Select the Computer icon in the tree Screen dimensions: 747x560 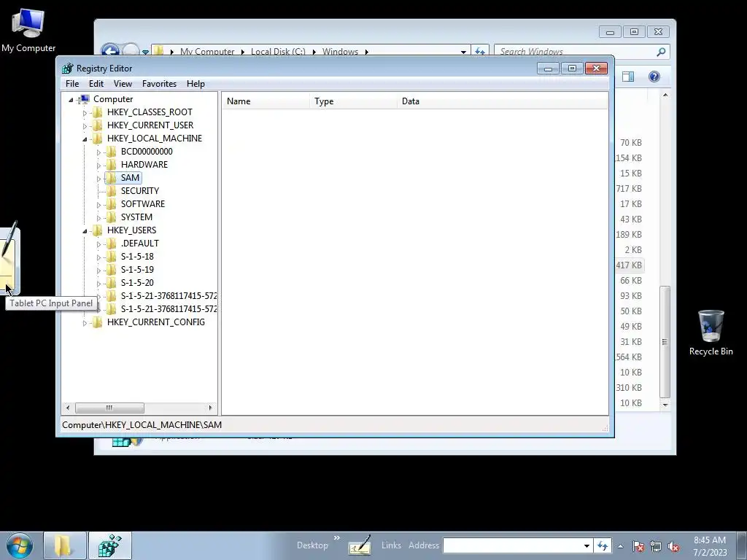coord(85,99)
